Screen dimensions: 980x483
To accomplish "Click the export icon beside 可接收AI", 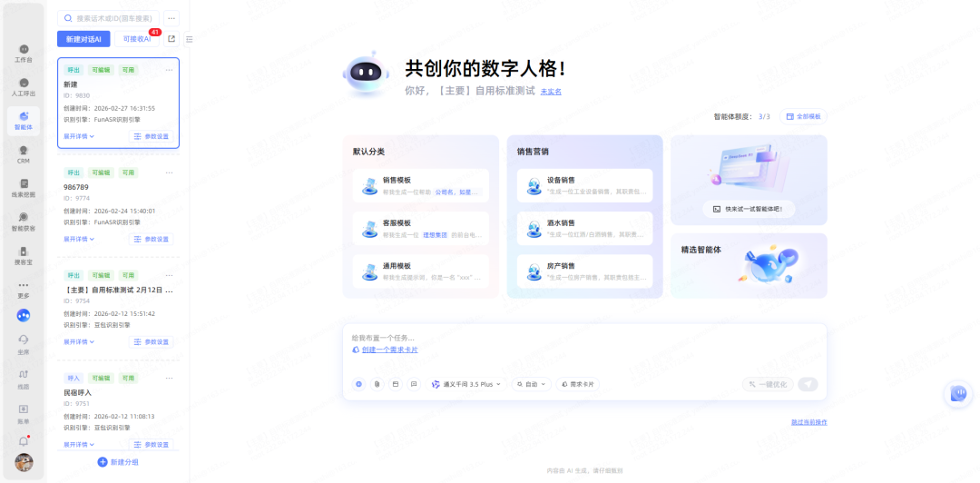I will click(x=171, y=39).
